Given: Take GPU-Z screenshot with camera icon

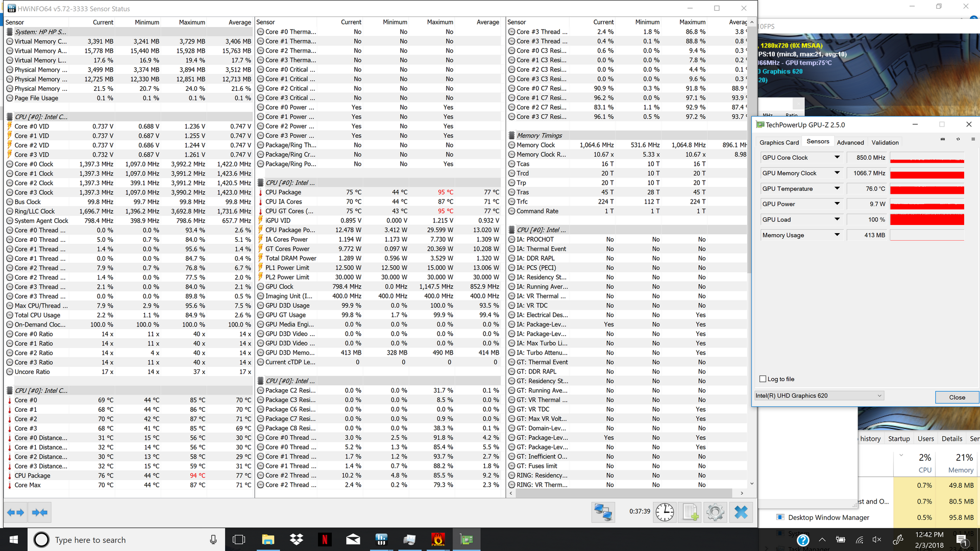Looking at the screenshot, I should pyautogui.click(x=943, y=139).
